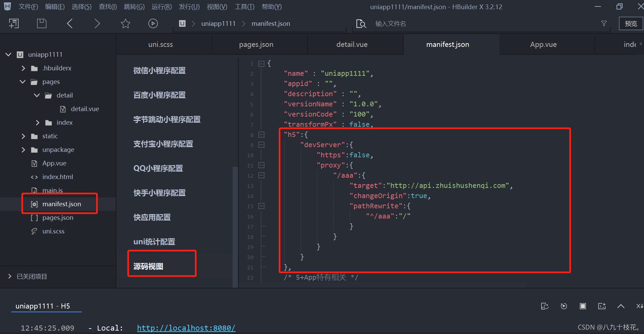The height and width of the screenshot is (334, 644).
Task: Fold the pathRewrite block at line 15
Action: pos(261,206)
